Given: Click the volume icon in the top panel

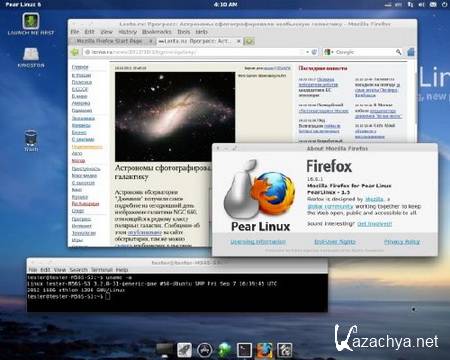Looking at the screenshot, I should 421,5.
